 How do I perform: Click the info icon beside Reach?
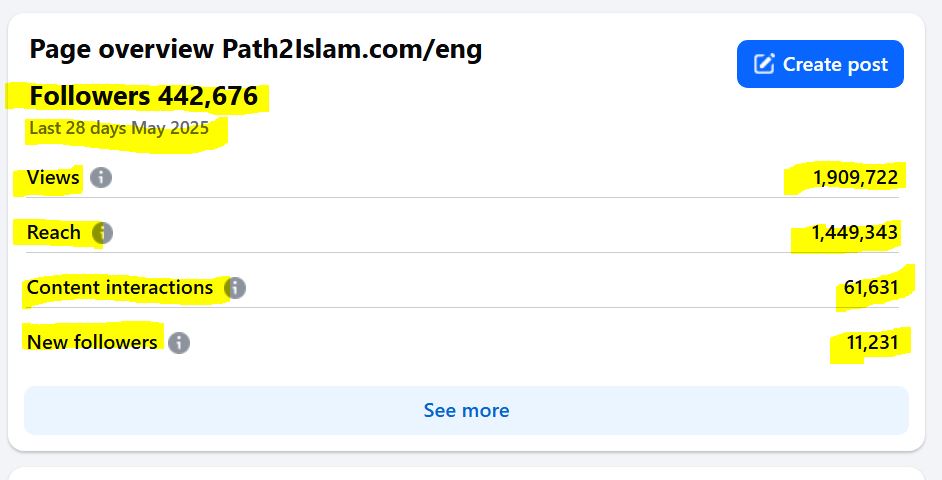[x=102, y=233]
